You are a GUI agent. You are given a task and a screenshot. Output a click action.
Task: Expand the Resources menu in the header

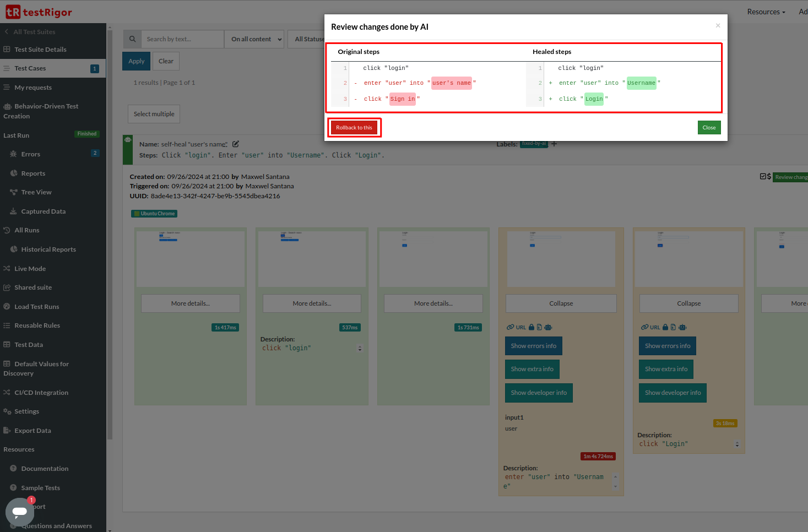(766, 12)
